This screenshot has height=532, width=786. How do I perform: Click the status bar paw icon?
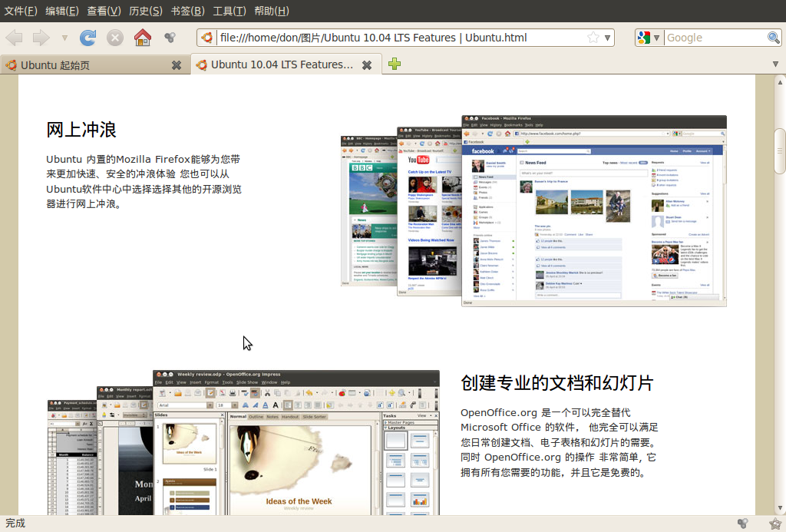pyautogui.click(x=742, y=523)
